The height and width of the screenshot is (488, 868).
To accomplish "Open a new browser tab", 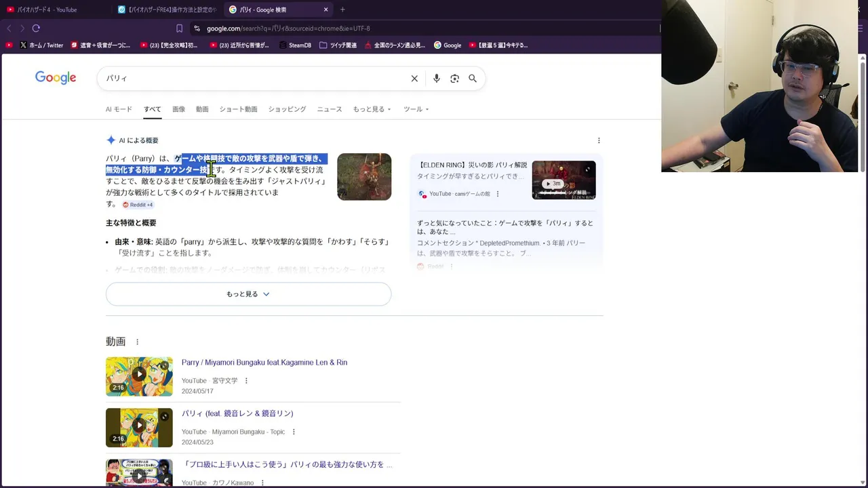I will 342,9.
